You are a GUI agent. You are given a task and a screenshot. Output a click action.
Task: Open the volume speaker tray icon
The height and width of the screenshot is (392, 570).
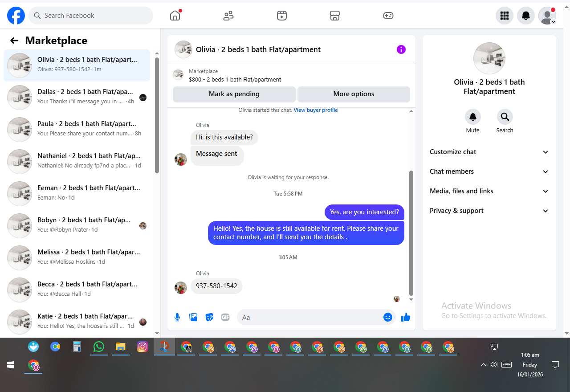coord(494,365)
